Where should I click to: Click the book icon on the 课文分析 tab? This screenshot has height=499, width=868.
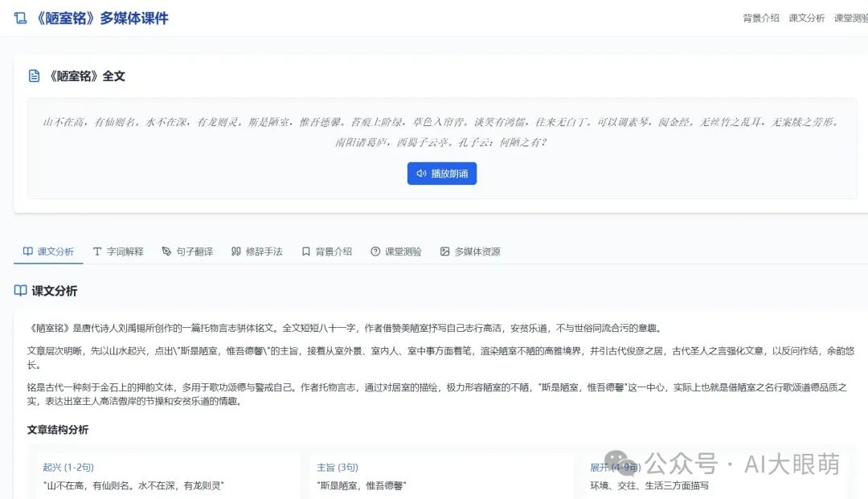pos(27,252)
